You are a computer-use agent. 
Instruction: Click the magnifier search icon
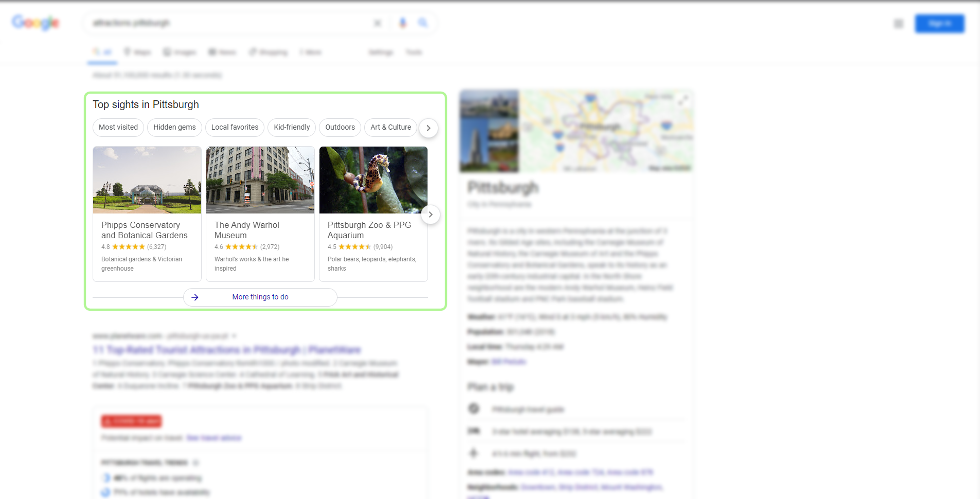pyautogui.click(x=423, y=23)
